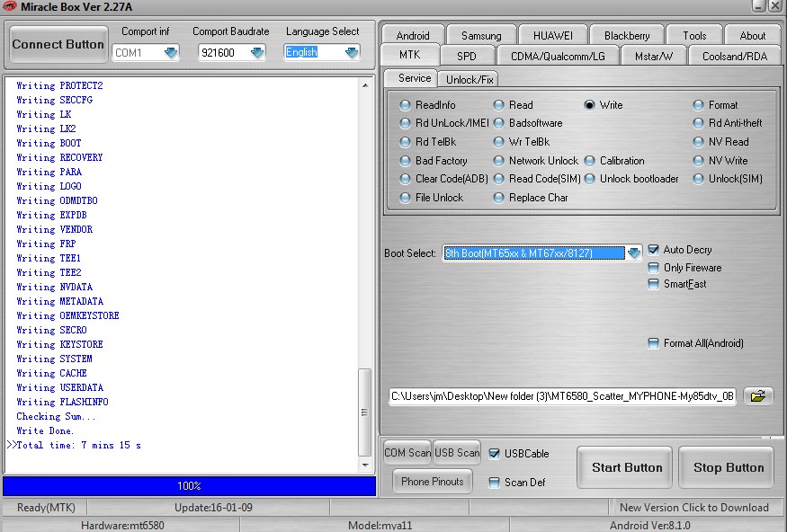Click the 'Writing RECOVERY' log line
The height and width of the screenshot is (532, 787).
[x=59, y=157]
